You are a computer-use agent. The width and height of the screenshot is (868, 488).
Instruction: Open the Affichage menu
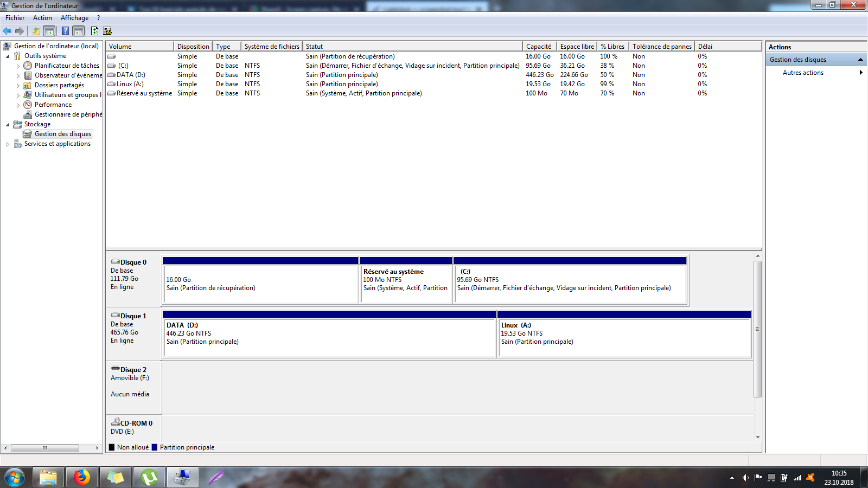[x=74, y=18]
